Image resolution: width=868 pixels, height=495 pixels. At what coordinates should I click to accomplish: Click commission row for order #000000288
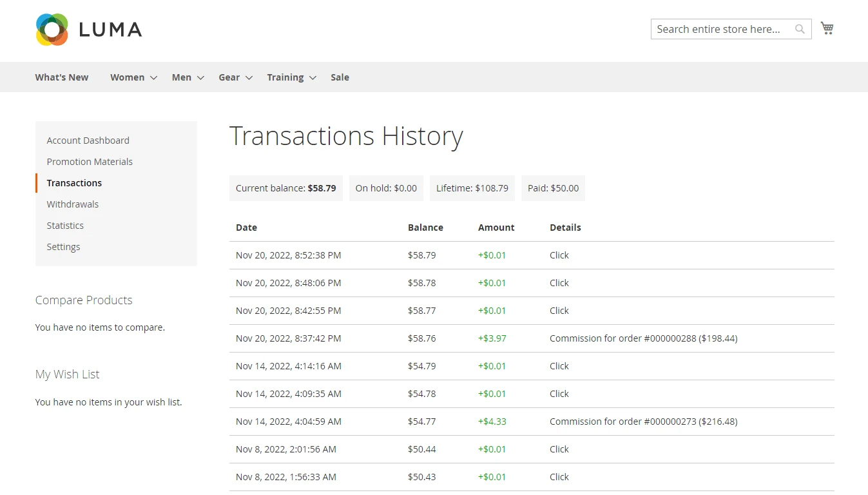point(642,338)
